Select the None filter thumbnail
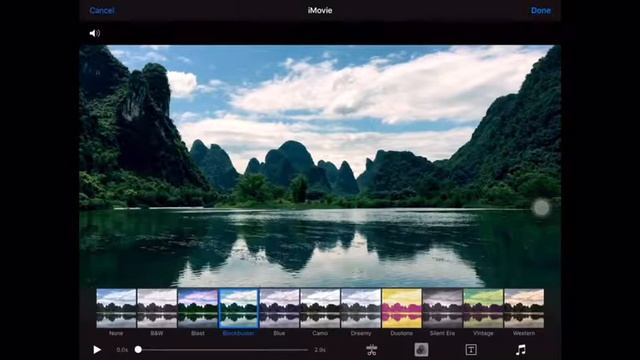Viewport: 640px width, 360px height. click(x=116, y=309)
